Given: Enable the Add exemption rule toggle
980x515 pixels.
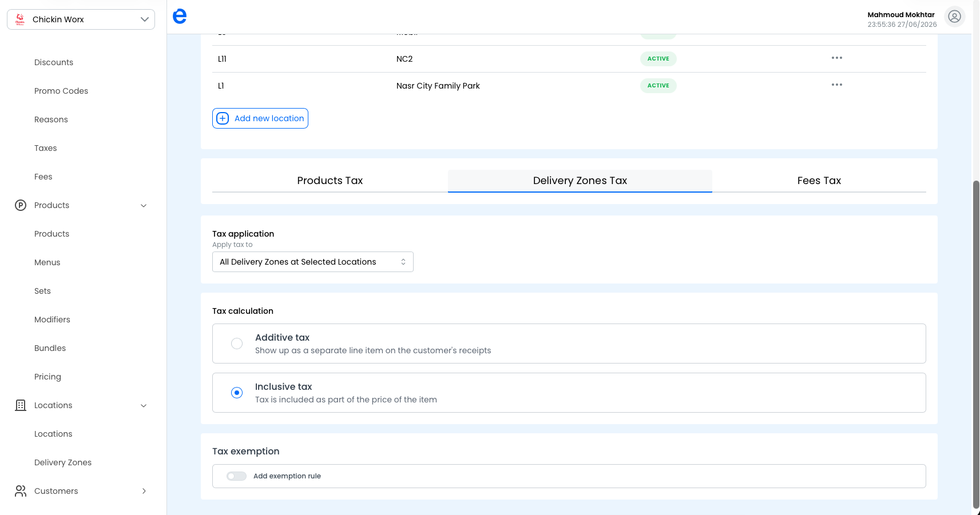Looking at the screenshot, I should coord(236,476).
